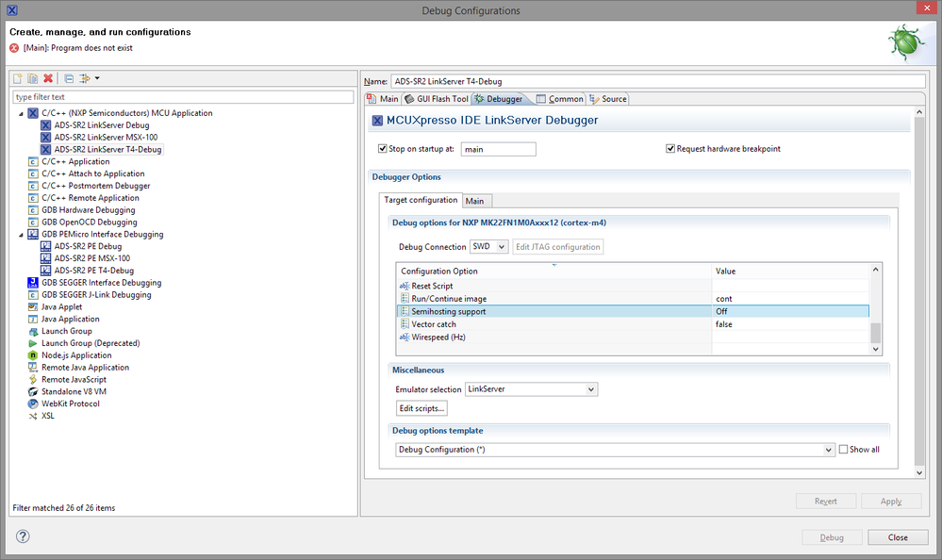This screenshot has width=942, height=560.
Task: Click the GDB Hardware Debugging icon
Action: click(x=33, y=210)
